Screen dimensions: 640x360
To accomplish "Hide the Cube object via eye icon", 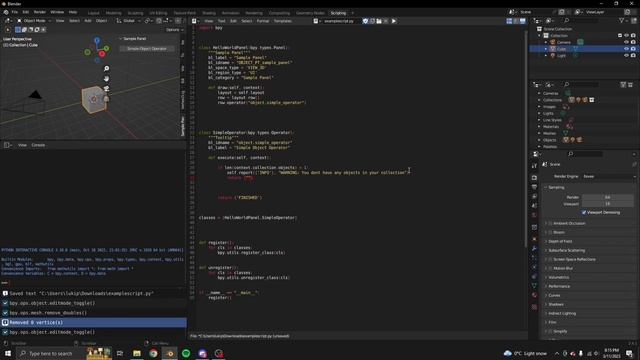I will (x=626, y=49).
